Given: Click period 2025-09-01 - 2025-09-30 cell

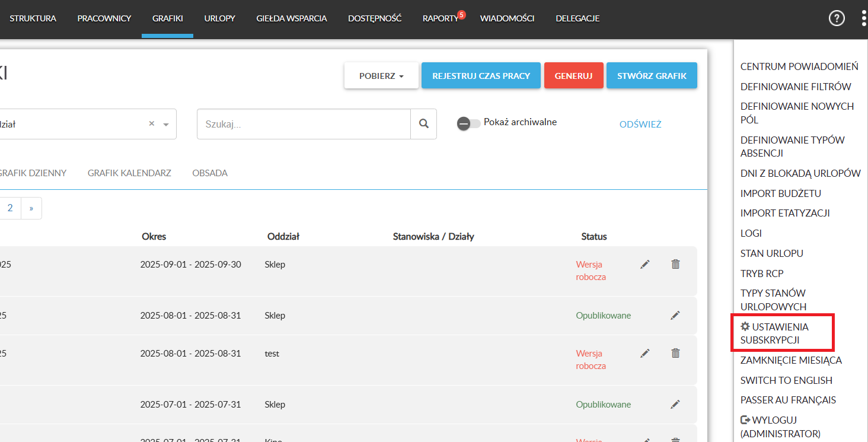Looking at the screenshot, I should [x=190, y=264].
